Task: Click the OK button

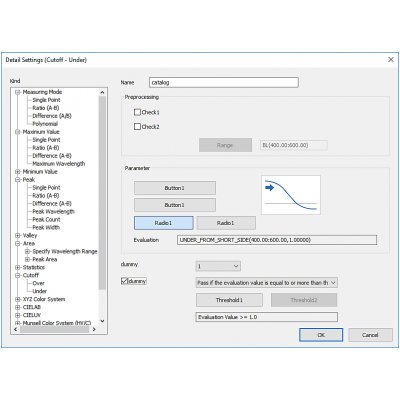Action: [321, 335]
